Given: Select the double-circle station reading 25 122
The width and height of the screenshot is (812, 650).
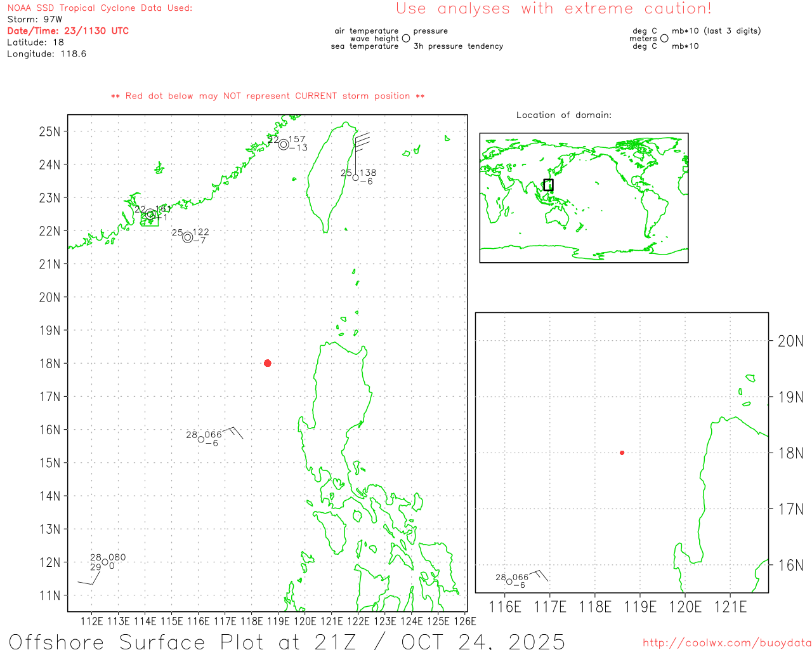Looking at the screenshot, I should point(187,237).
